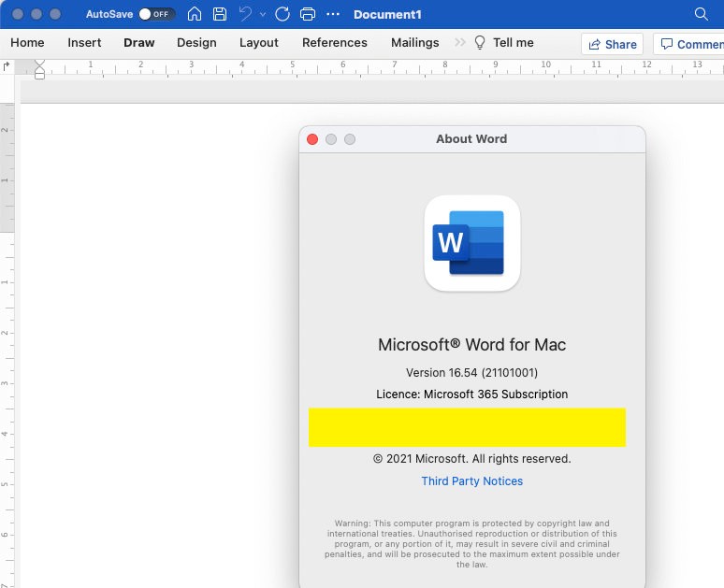Search the document with magnifier icon

(x=701, y=14)
